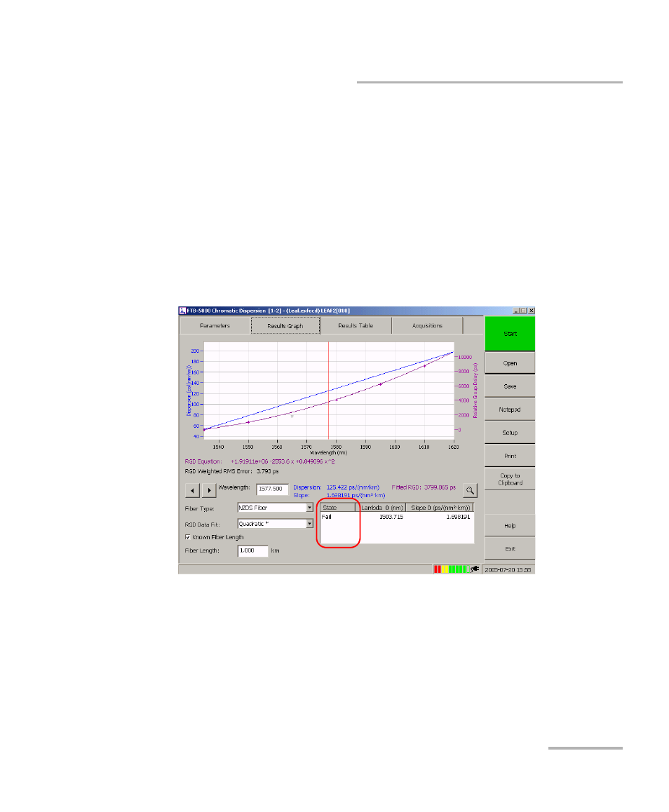
Task: Switch to the Parameters tab
Action: tap(215, 326)
